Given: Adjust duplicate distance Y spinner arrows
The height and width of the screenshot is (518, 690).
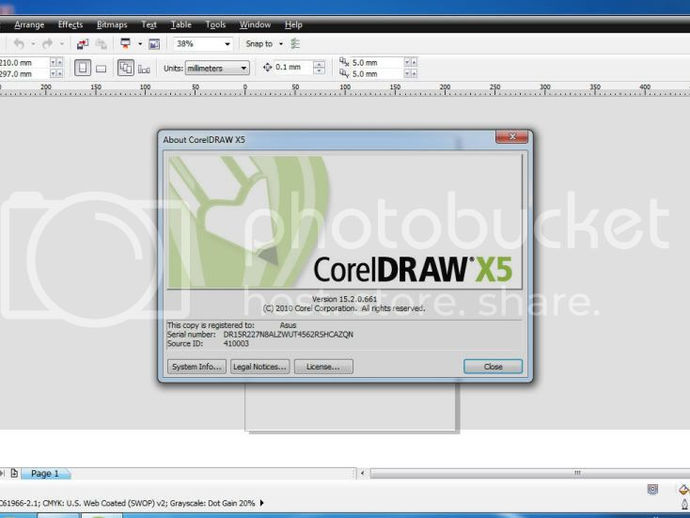Looking at the screenshot, I should click(410, 74).
